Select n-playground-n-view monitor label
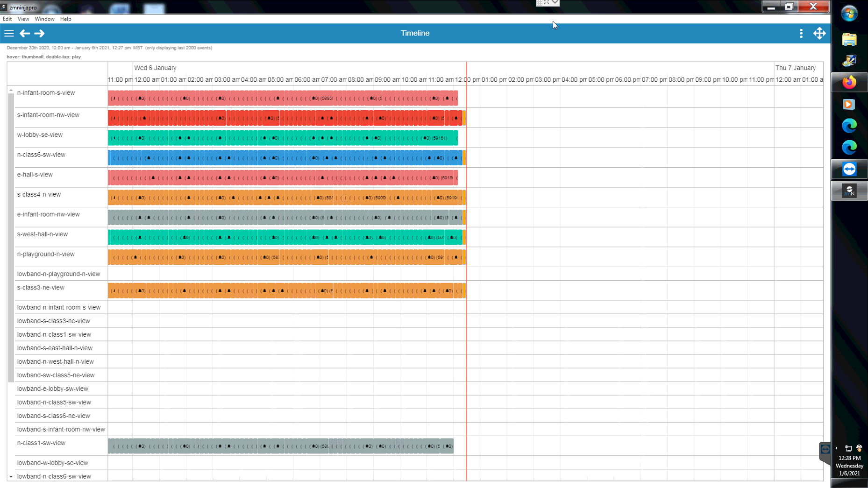This screenshot has height=488, width=868. coord(46,254)
